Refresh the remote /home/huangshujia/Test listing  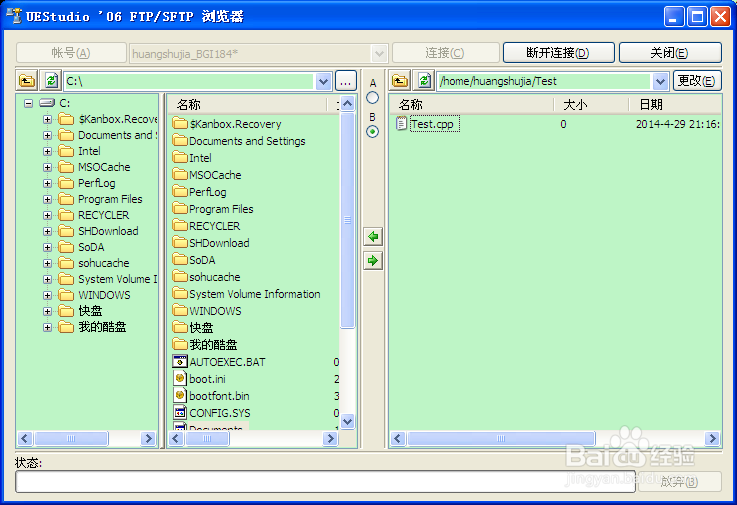(x=424, y=81)
